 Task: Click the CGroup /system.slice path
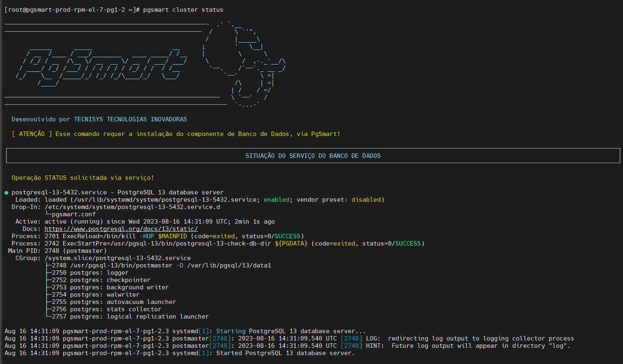[x=118, y=258]
